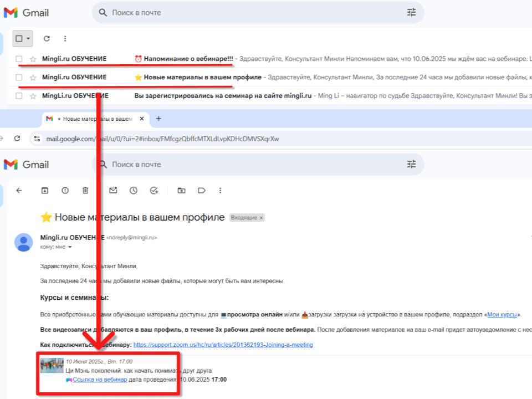
Task: Add the open email to Tasks
Action: (x=154, y=191)
